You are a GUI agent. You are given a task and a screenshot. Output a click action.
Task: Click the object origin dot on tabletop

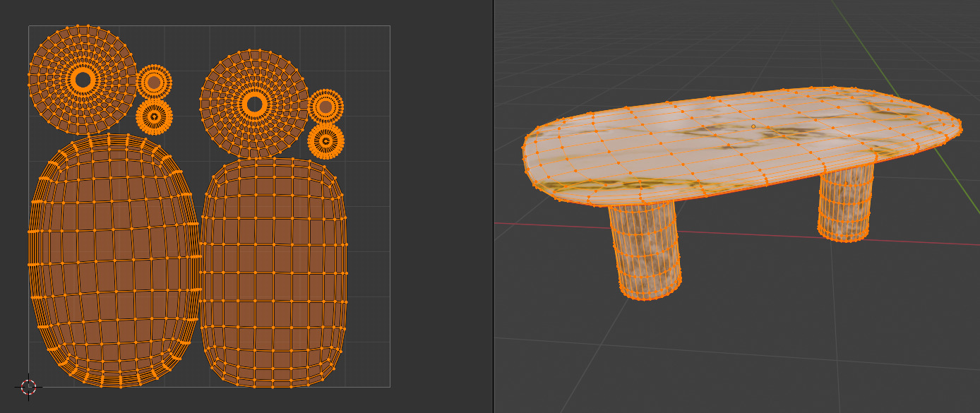point(753,126)
